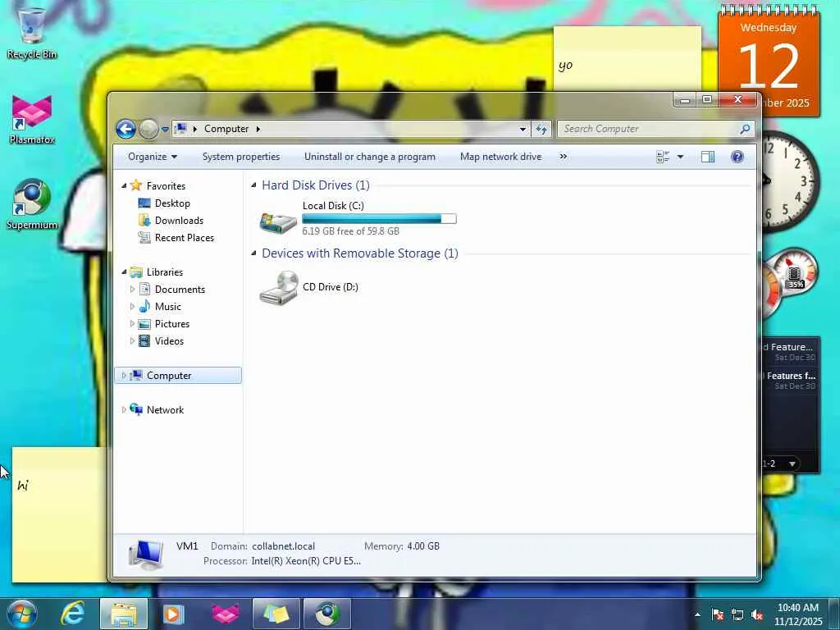The image size is (840, 630).
Task: Toggle the preview pane
Action: [708, 157]
